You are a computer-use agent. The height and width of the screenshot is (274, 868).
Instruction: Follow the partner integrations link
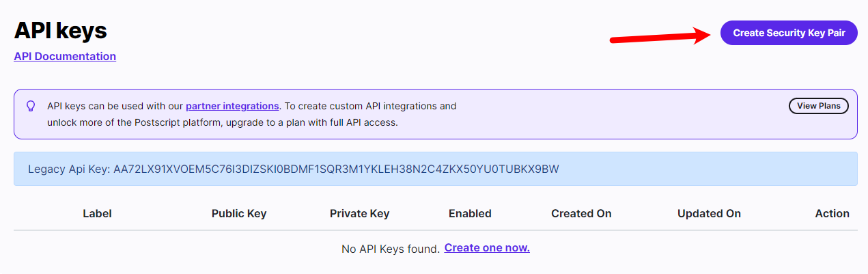pyautogui.click(x=232, y=106)
